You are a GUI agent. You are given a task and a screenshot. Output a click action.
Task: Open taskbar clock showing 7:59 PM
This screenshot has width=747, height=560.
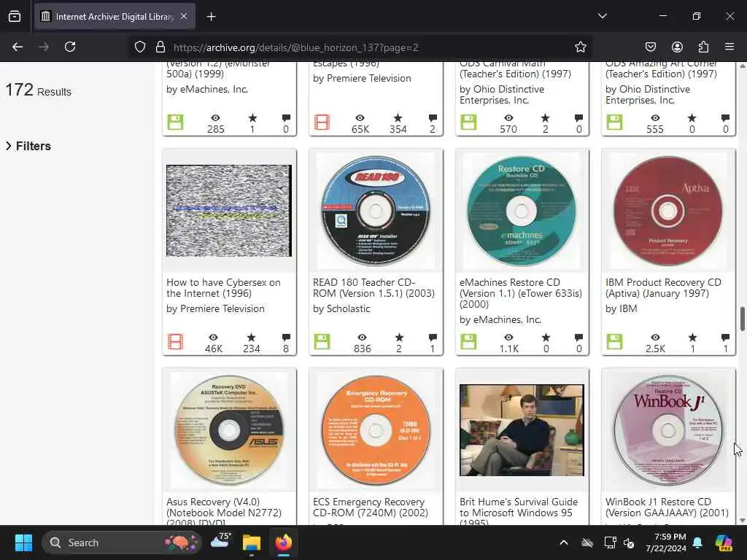pos(666,542)
